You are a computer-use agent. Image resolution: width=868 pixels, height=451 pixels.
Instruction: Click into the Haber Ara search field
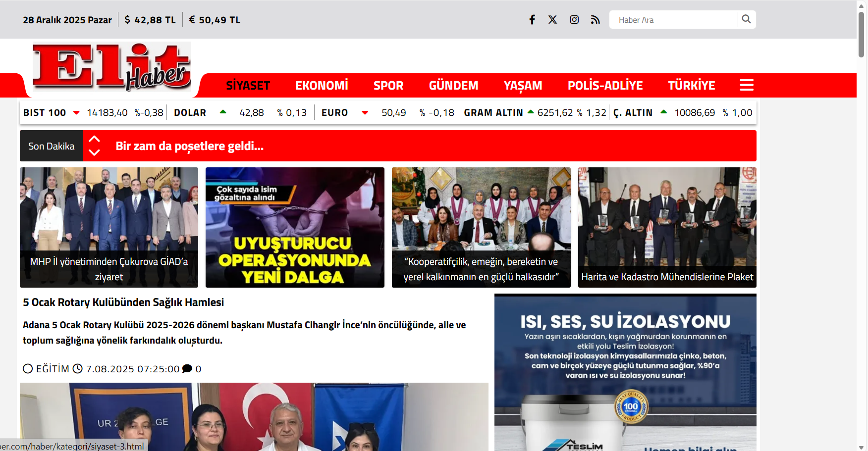(674, 20)
